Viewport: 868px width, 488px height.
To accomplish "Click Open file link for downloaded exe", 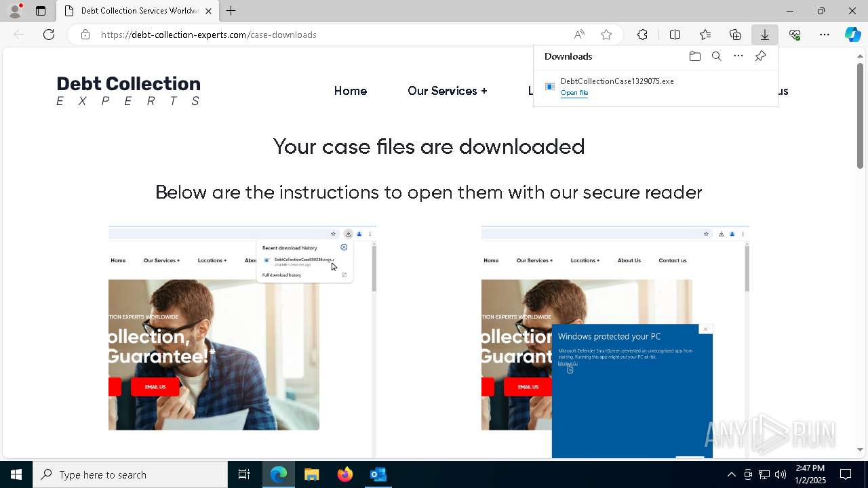I will point(574,93).
